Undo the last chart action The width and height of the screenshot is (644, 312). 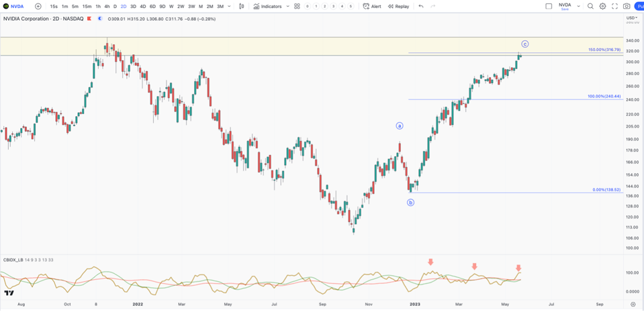pos(421,7)
